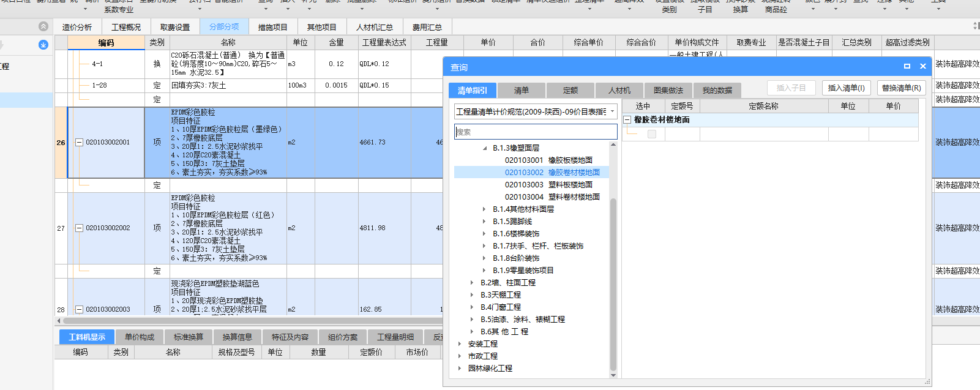Click the 搜索 search field in the dialog
980x390 pixels.
pyautogui.click(x=536, y=132)
